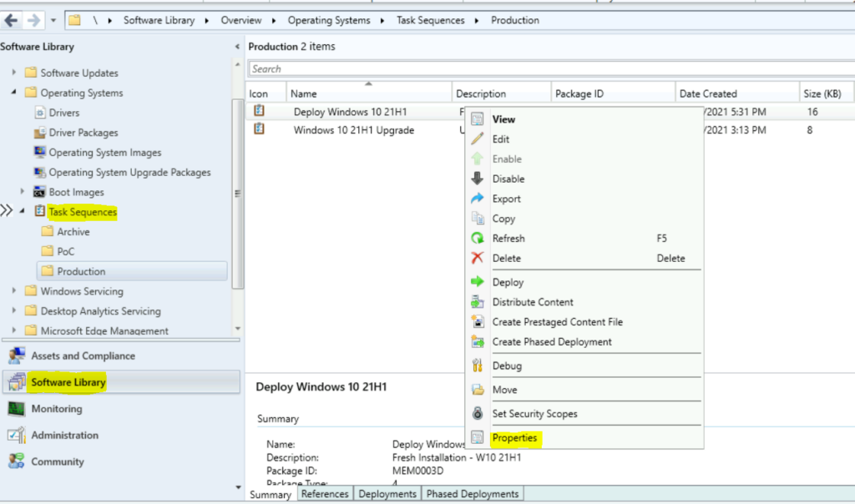Expand the Microsoft Edge Management node
This screenshot has width=855, height=504.
click(x=14, y=330)
